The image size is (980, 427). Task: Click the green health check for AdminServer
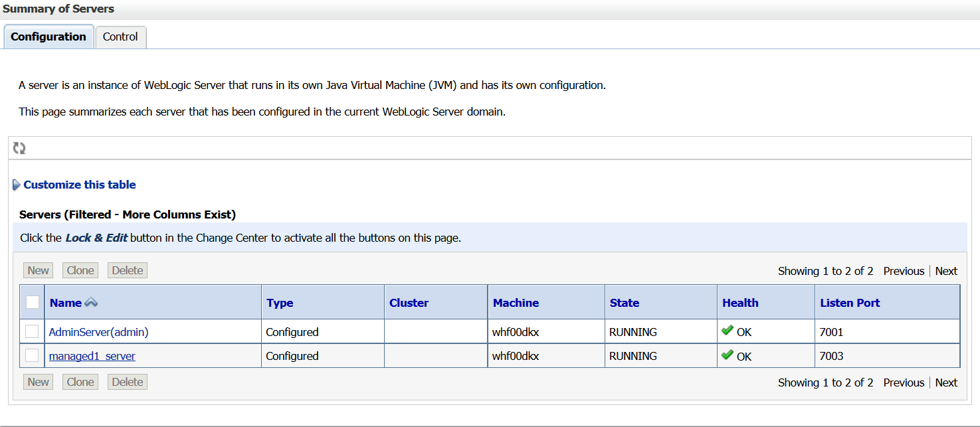pyautogui.click(x=728, y=331)
